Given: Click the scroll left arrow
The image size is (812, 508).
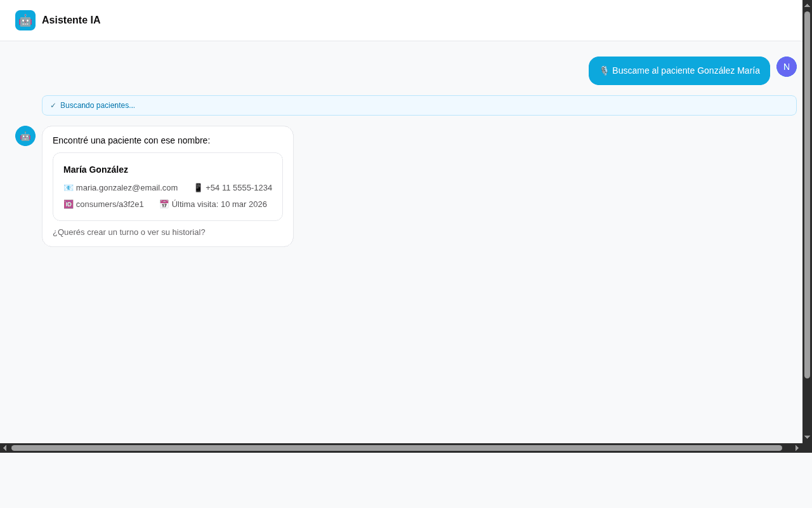Looking at the screenshot, I should 4,448.
